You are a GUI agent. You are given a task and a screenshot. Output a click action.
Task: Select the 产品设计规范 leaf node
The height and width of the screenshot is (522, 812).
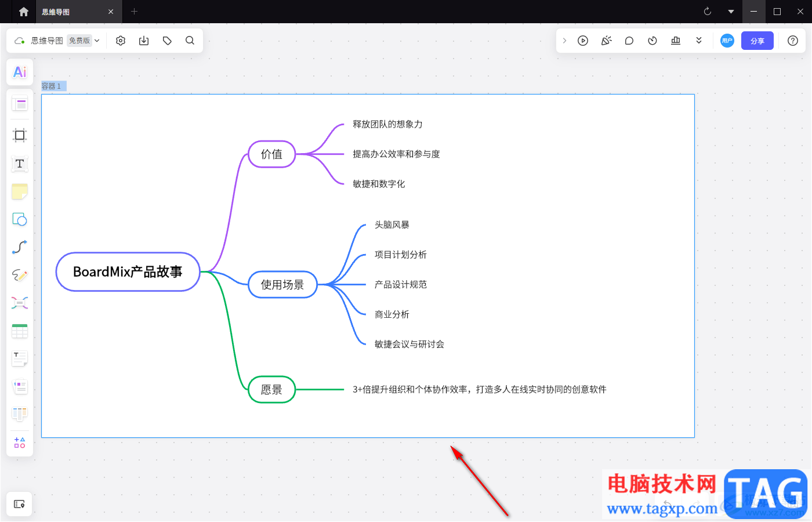click(401, 285)
